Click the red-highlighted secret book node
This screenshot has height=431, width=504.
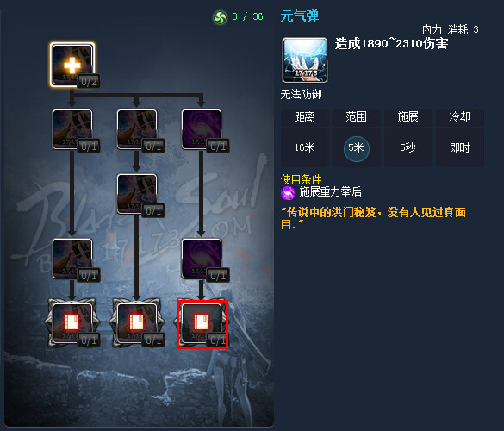click(x=202, y=324)
